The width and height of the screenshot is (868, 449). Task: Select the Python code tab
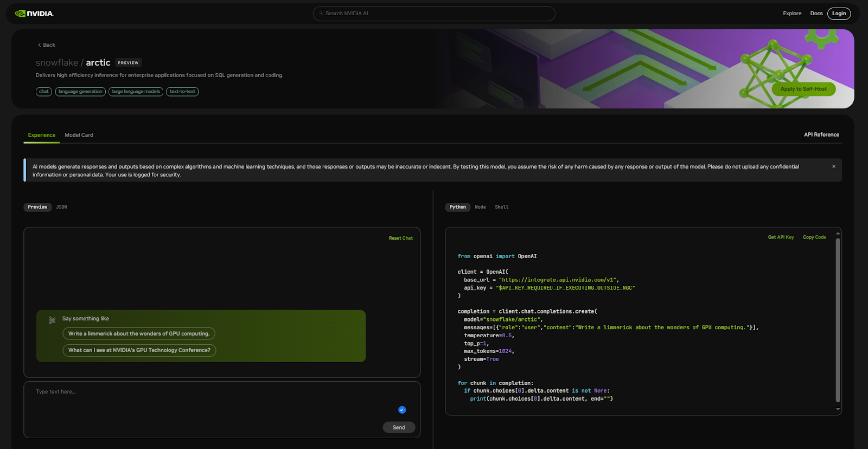(458, 207)
